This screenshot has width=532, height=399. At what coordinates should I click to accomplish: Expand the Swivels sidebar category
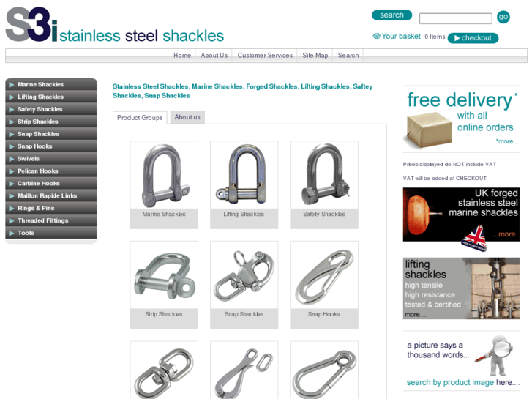tap(51, 159)
